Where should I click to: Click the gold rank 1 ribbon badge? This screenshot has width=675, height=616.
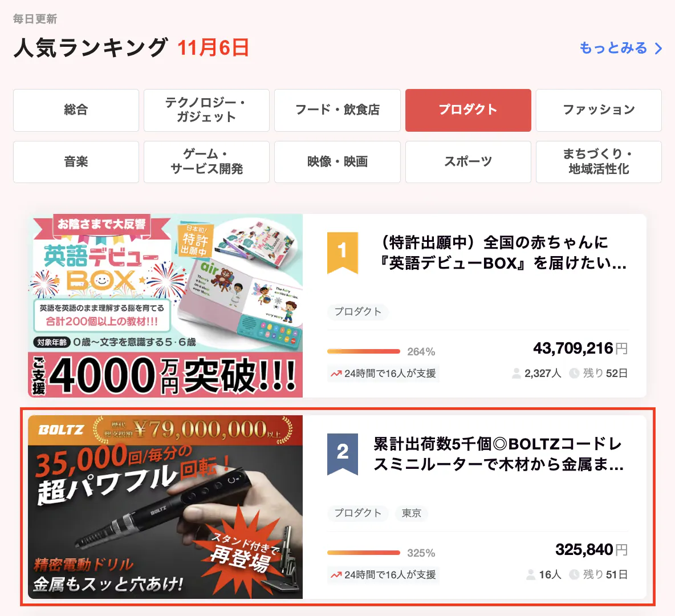[x=342, y=253]
